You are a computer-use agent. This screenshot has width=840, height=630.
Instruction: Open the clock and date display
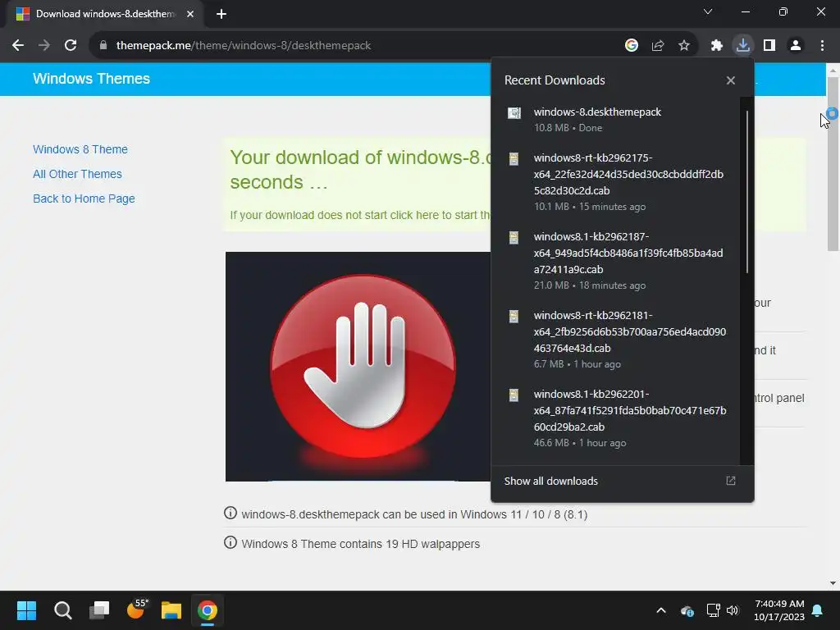(779, 610)
